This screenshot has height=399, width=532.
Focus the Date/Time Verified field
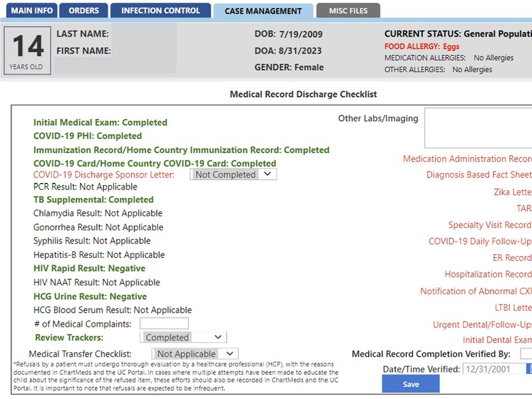click(x=494, y=369)
